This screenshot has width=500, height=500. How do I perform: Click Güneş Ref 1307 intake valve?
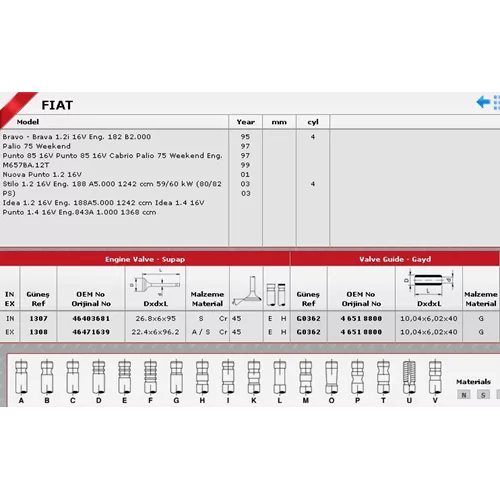point(38,318)
